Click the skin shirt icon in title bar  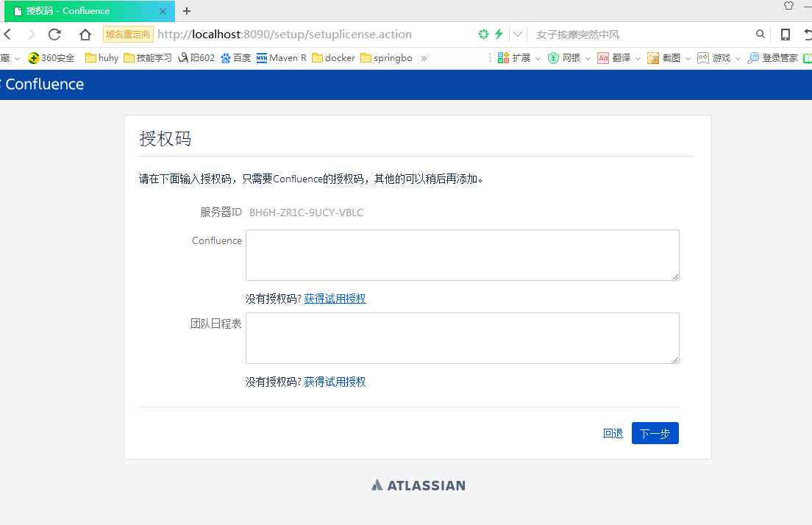coord(788,6)
